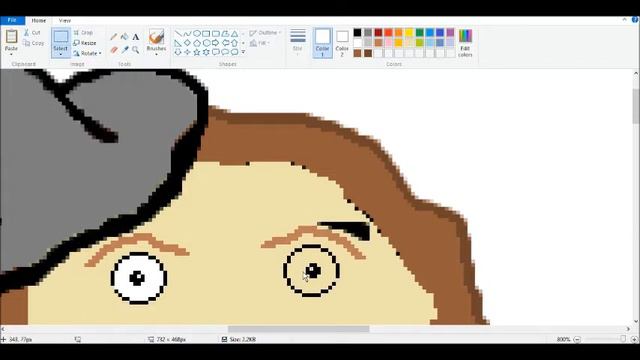Pick the yellow color swatch
Viewport: 640px width, 360px height.
pyautogui.click(x=409, y=33)
